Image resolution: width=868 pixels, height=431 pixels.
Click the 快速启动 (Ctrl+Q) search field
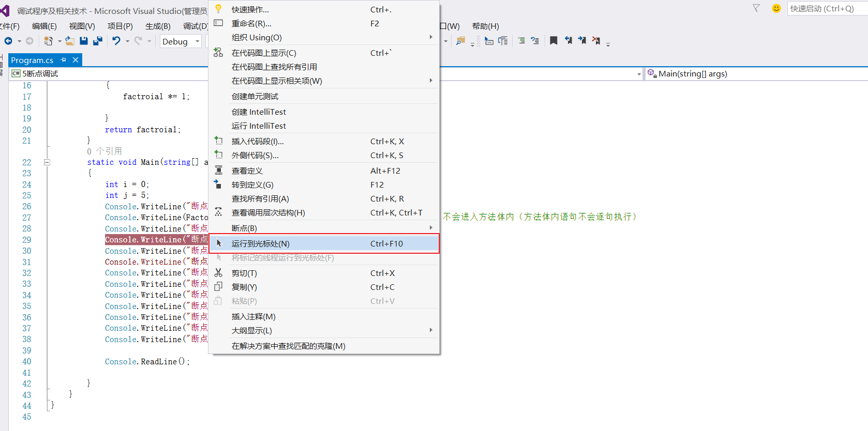pos(827,8)
